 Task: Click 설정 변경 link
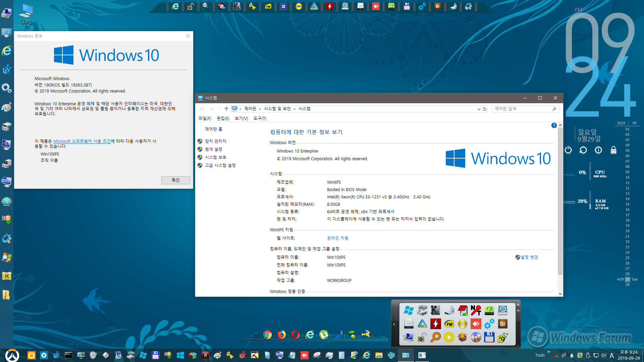pos(529,257)
